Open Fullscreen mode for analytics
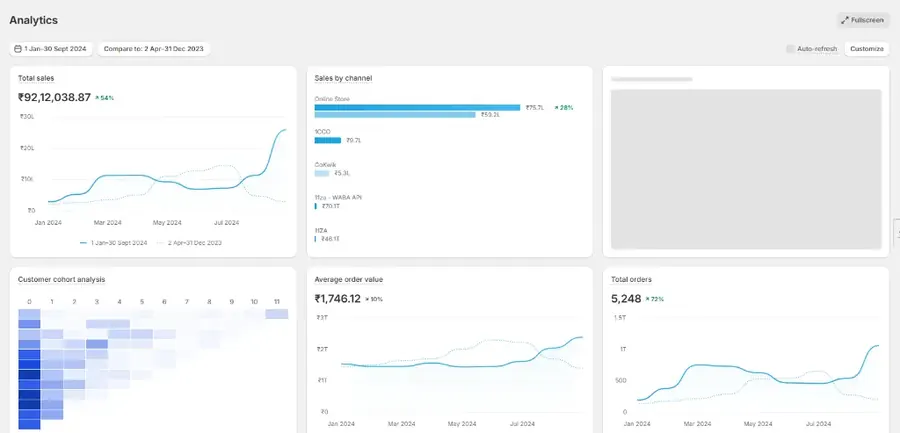Image resolution: width=900 pixels, height=433 pixels. pyautogui.click(x=863, y=20)
